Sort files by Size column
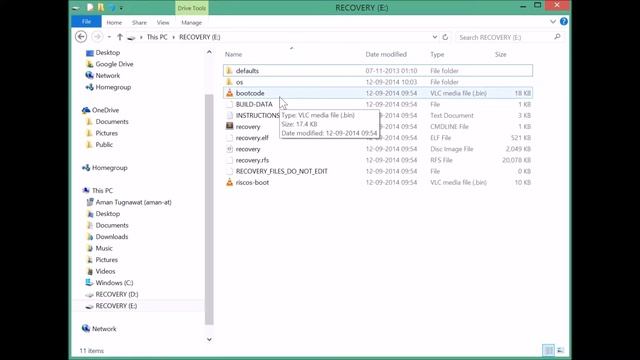Screen dimensions: 640x360 pos(500,54)
